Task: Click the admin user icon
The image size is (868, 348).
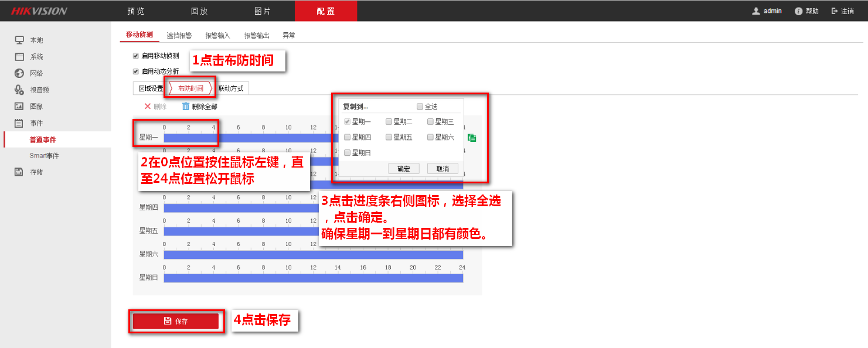Action: pyautogui.click(x=756, y=11)
